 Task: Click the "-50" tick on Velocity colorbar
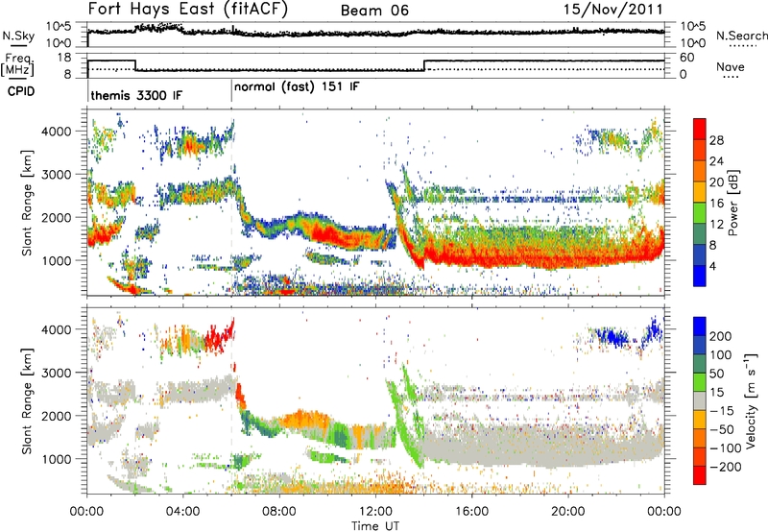tap(722, 429)
